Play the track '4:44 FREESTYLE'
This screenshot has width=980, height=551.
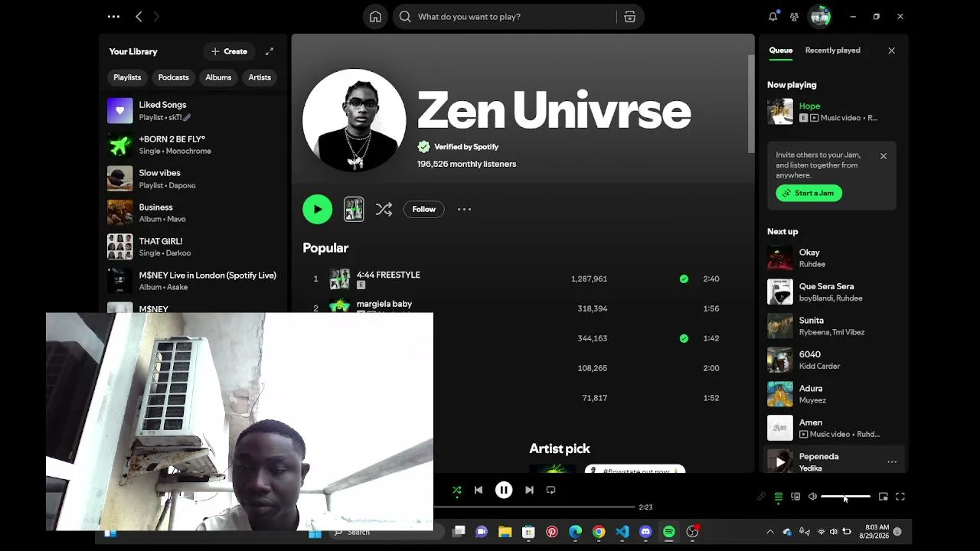pos(388,275)
